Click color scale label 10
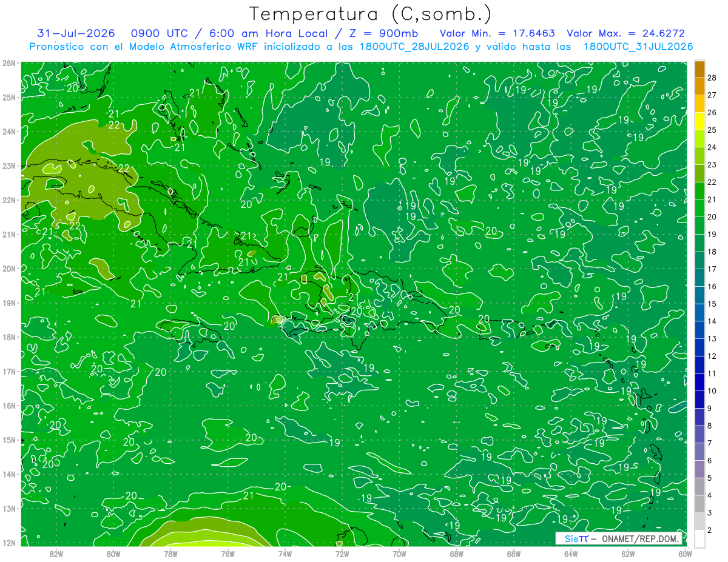 [x=712, y=391]
